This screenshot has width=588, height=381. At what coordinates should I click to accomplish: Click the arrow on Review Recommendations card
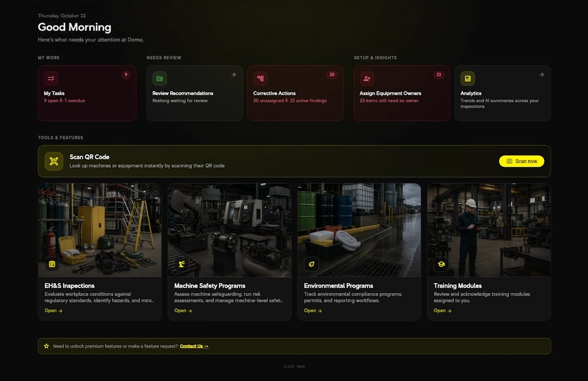point(233,75)
